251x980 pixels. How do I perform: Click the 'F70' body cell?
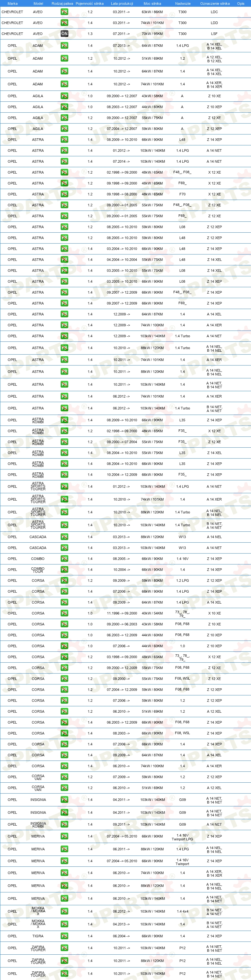pos(183,194)
